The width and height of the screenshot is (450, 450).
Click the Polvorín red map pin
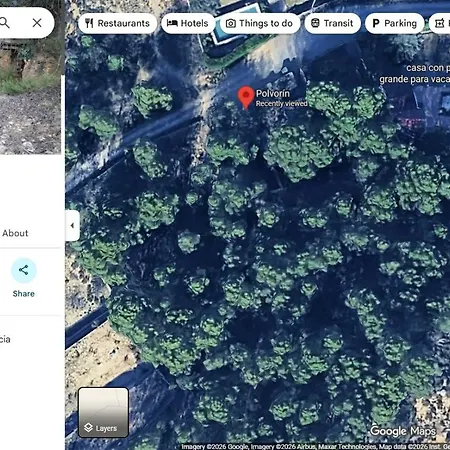coord(246,97)
